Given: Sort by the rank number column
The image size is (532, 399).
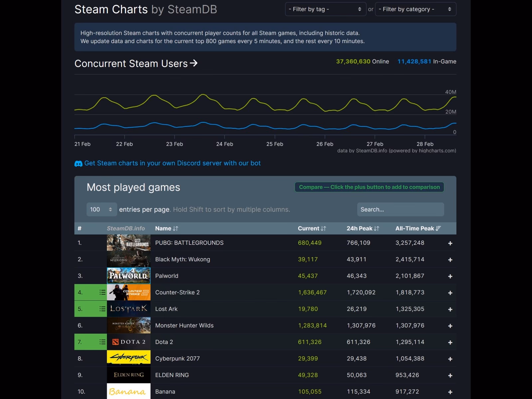Looking at the screenshot, I should tap(79, 228).
